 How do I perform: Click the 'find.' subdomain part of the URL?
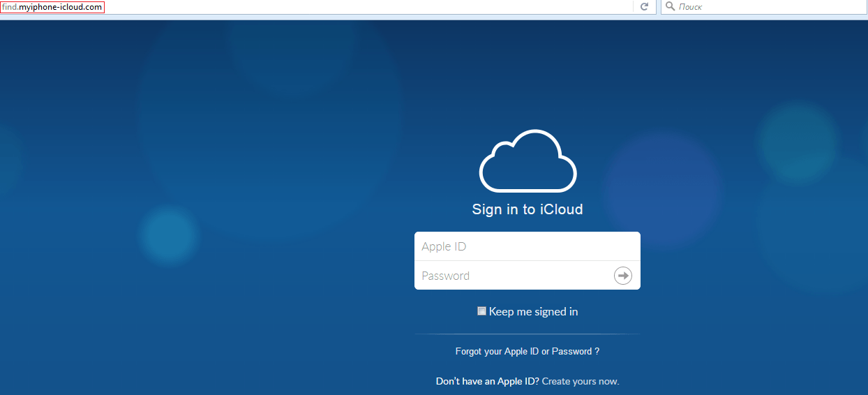click(10, 7)
